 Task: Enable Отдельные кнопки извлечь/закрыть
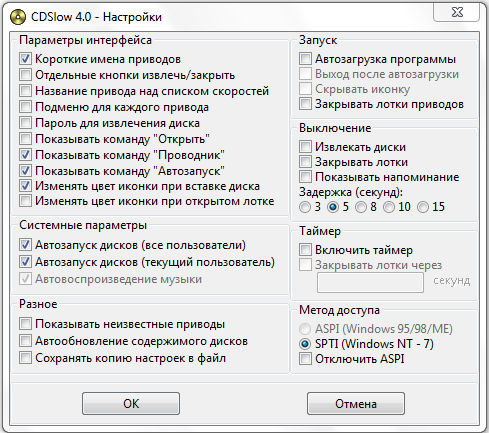pos(25,75)
